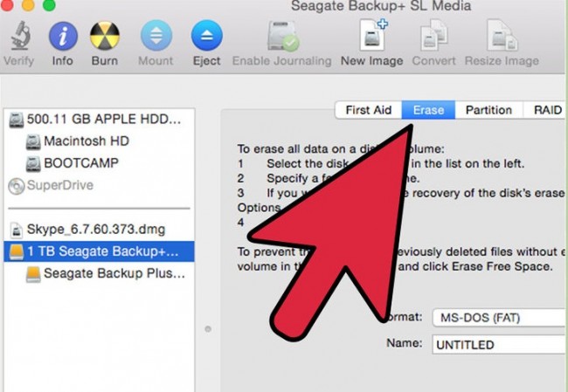Click the disk image icon beside Skype dmg
The width and height of the screenshot is (568, 392).
coord(17,230)
